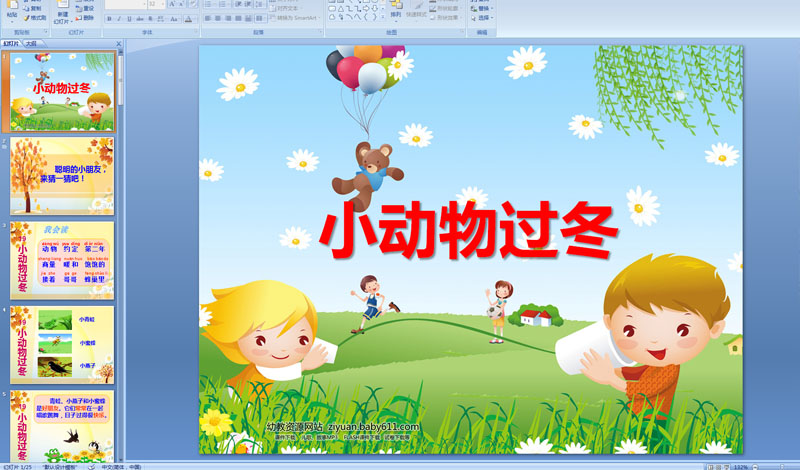Viewport: 800px width, 470px height.
Task: Select the Format Painter (格式刷) tool
Action: pyautogui.click(x=35, y=18)
